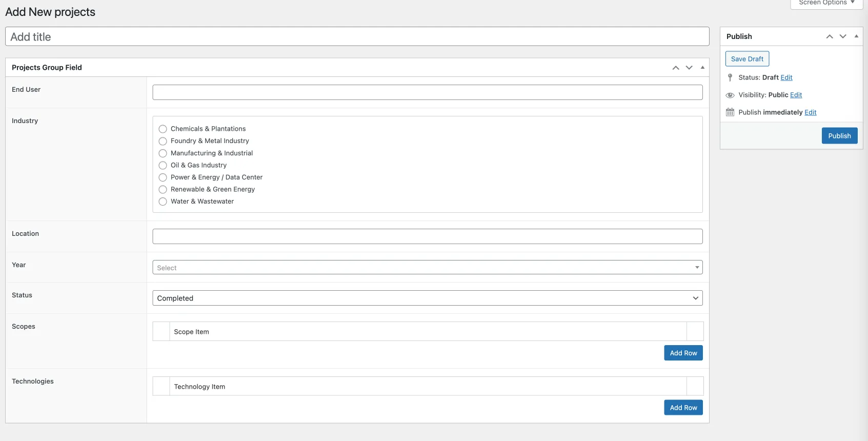
Task: Collapse the Publish panel triangle
Action: [856, 36]
